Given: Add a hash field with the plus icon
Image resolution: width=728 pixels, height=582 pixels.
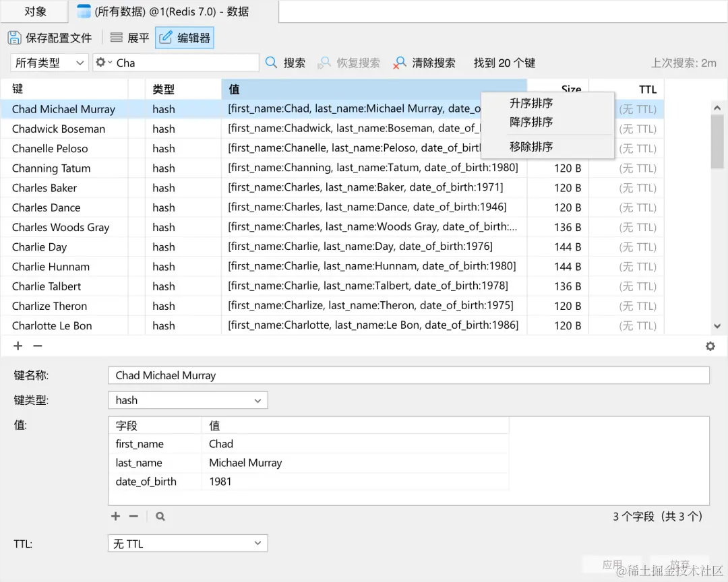Looking at the screenshot, I should [x=116, y=516].
